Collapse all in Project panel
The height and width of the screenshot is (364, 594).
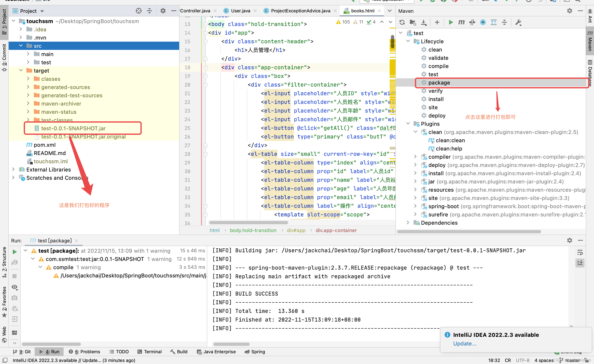pyautogui.click(x=149, y=11)
